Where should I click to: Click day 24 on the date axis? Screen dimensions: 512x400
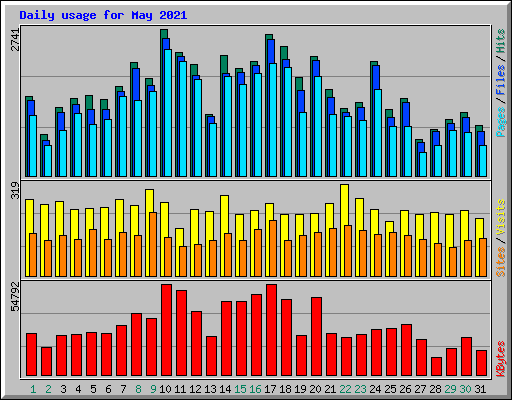pyautogui.click(x=375, y=389)
